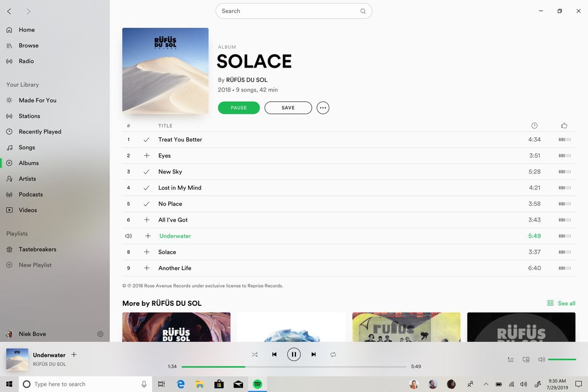The image size is (588, 392).
Task: Open Task View on taskbar
Action: 161,384
